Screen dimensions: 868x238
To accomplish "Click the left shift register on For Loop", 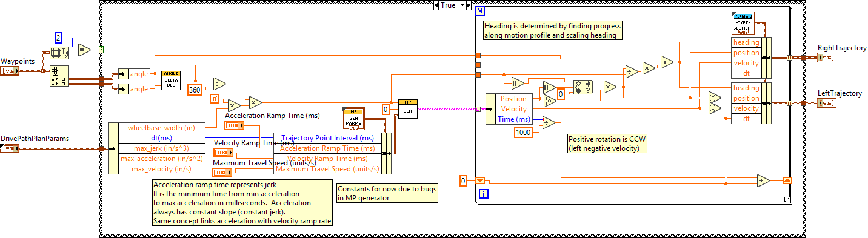I will (x=480, y=180).
